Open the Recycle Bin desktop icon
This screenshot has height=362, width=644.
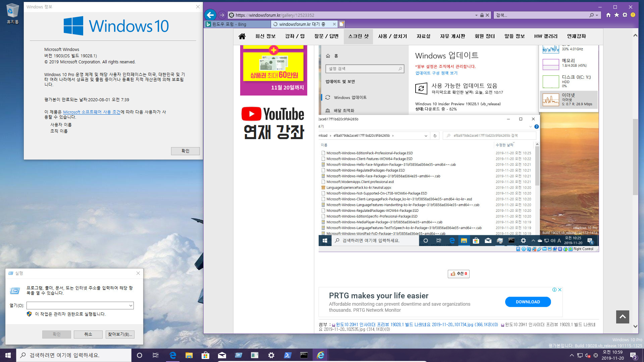(x=12, y=14)
